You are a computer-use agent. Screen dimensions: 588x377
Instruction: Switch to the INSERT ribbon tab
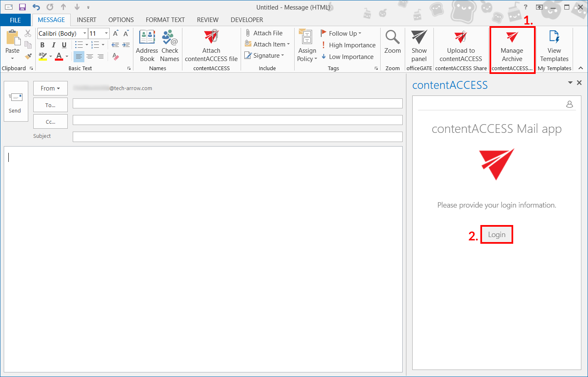pos(86,20)
